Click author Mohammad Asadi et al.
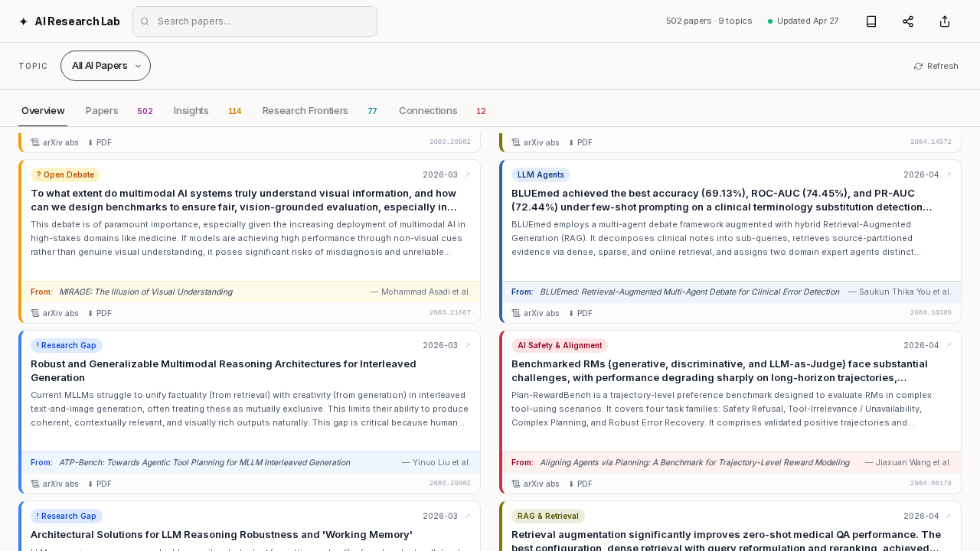Image resolution: width=980 pixels, height=551 pixels. point(420,292)
